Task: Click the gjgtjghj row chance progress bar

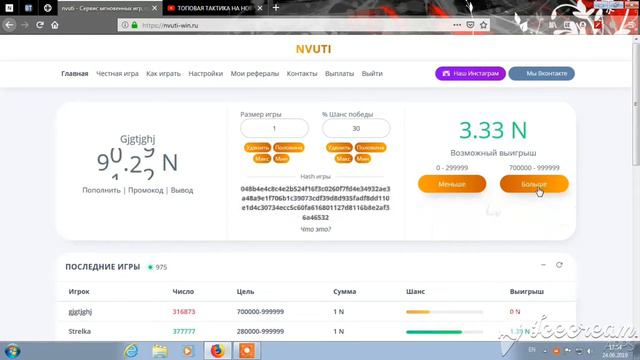Action: click(444, 312)
